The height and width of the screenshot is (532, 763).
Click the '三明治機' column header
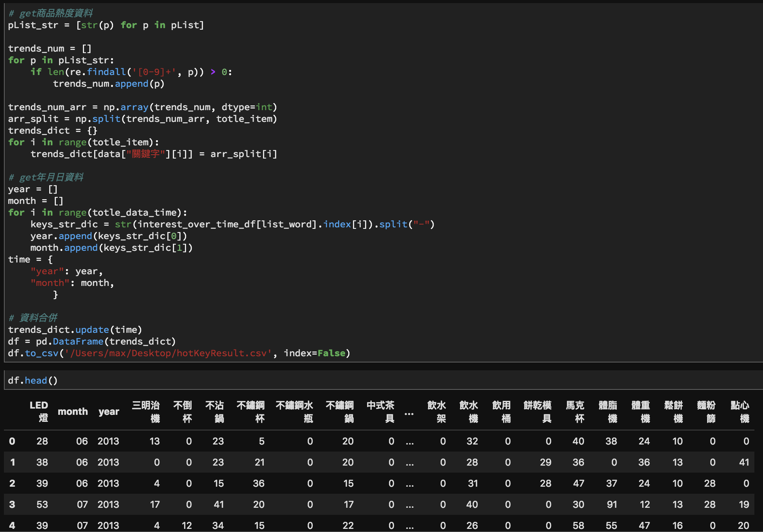coord(146,412)
